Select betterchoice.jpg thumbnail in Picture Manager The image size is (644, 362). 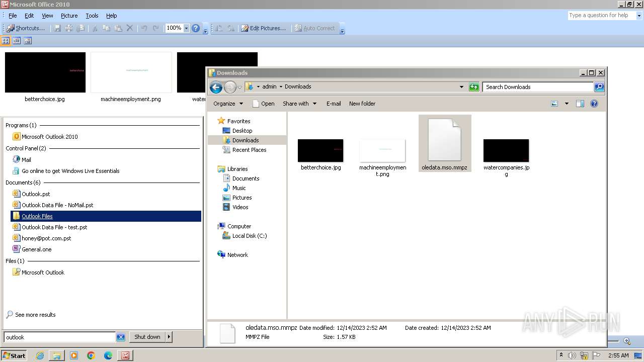click(x=45, y=72)
